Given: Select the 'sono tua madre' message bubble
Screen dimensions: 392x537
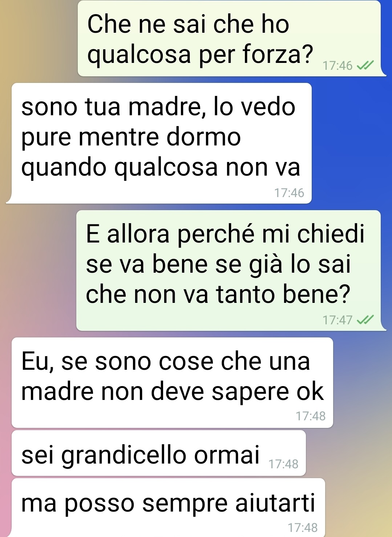Looking at the screenshot, I should click(x=162, y=143).
